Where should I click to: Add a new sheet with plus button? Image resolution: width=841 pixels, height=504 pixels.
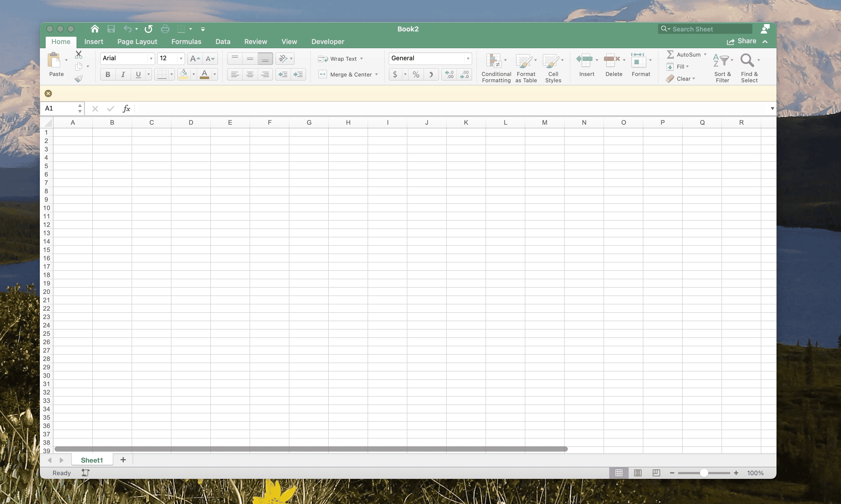coord(123,460)
